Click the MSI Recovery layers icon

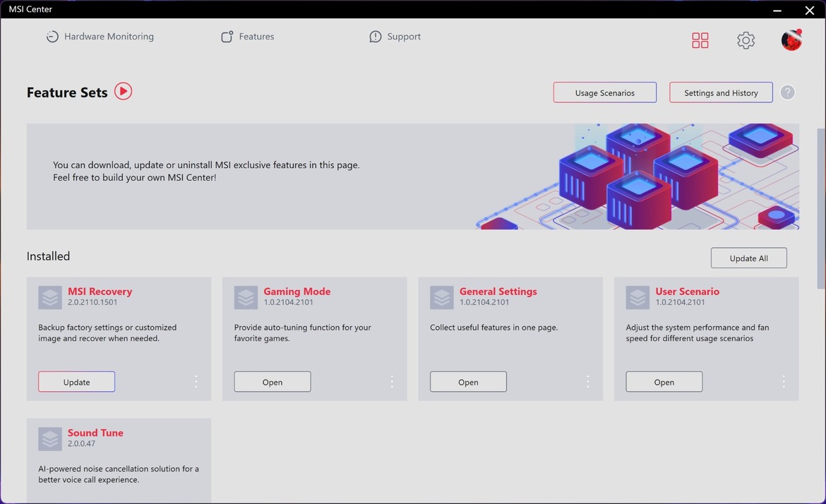[50, 298]
